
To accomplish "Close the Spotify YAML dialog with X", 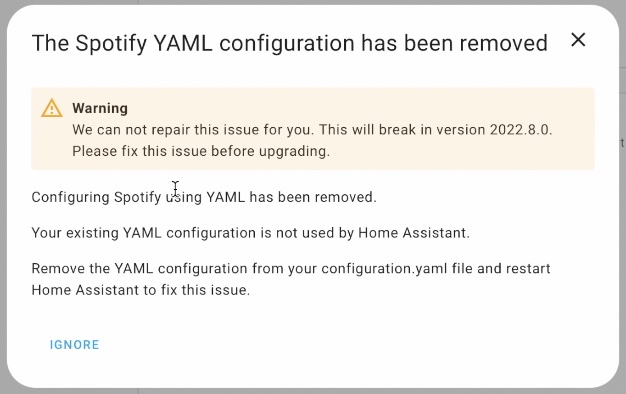I will (x=578, y=40).
